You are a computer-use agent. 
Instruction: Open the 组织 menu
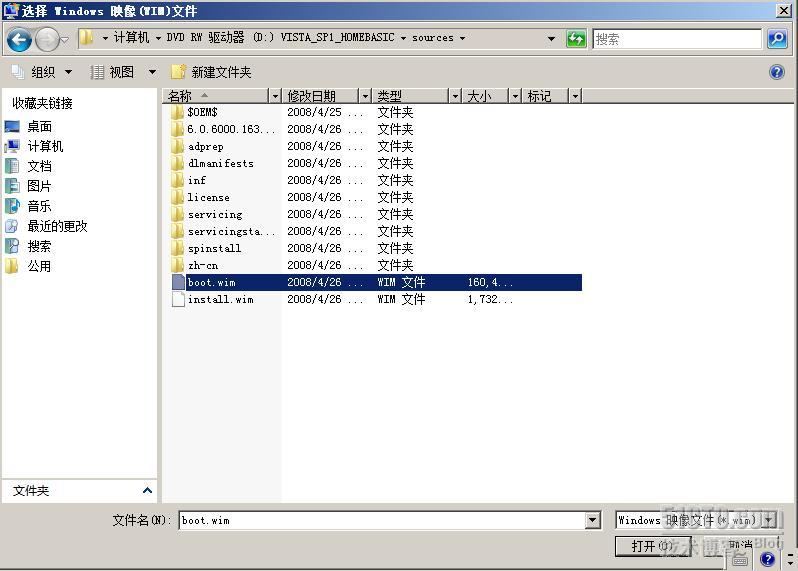(43, 72)
